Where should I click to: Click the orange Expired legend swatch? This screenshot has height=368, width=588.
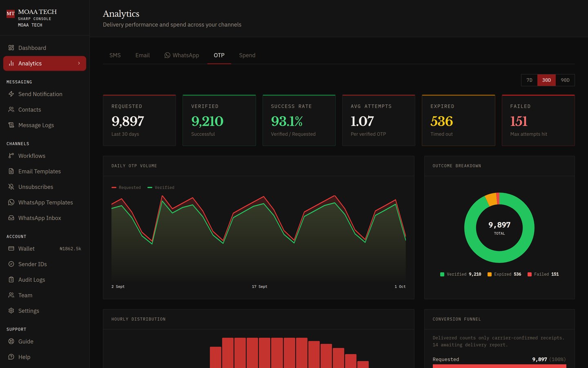pyautogui.click(x=490, y=274)
